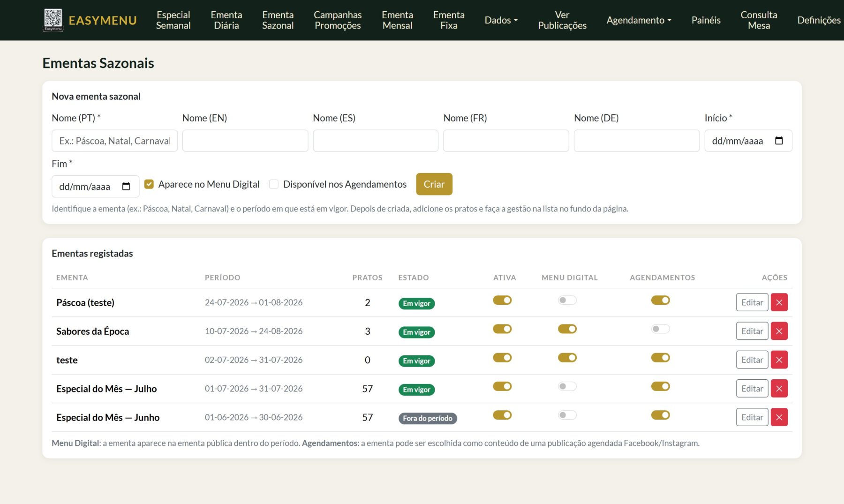Open Consulta Mesa page

pos(759,20)
